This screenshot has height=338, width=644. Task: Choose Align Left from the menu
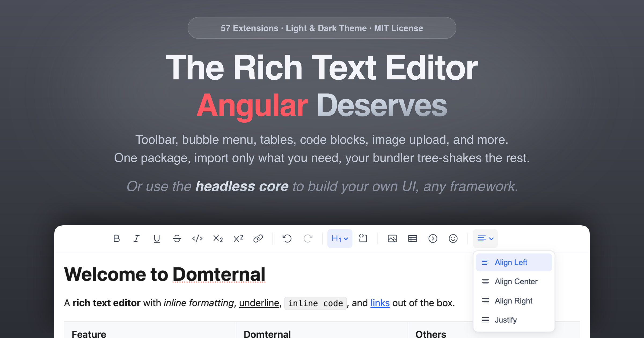(514, 262)
